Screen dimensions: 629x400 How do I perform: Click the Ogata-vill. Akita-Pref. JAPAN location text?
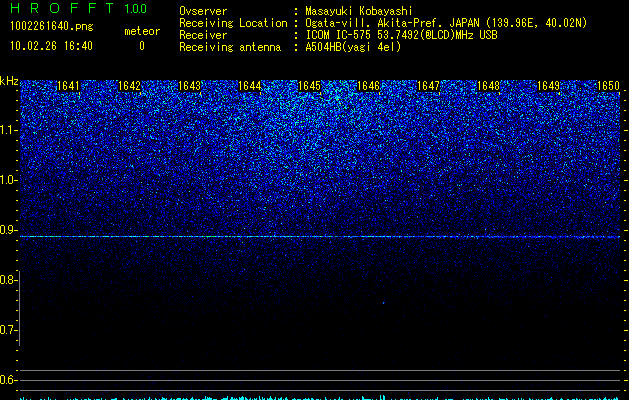click(x=446, y=23)
